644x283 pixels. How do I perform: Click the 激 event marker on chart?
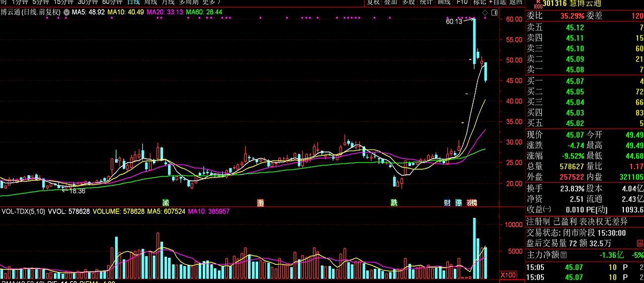(260, 202)
